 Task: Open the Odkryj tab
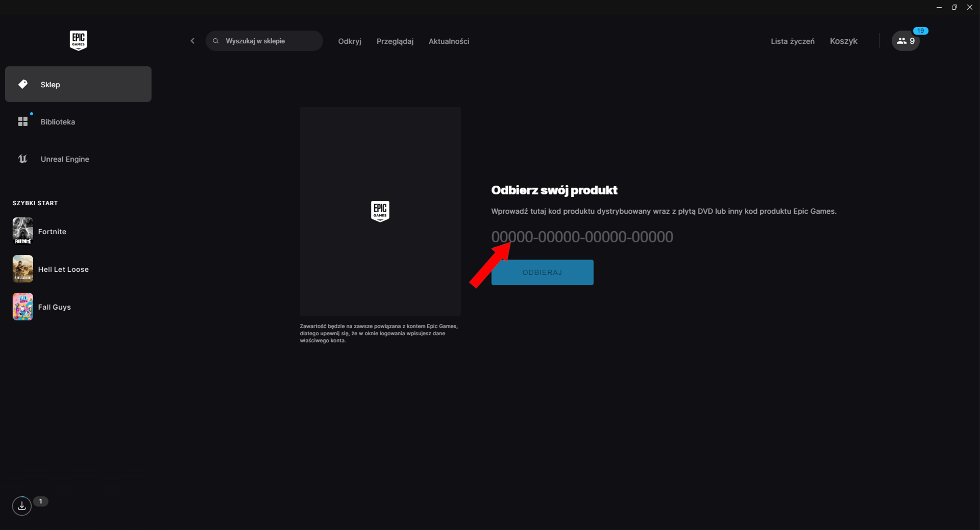[x=350, y=41]
